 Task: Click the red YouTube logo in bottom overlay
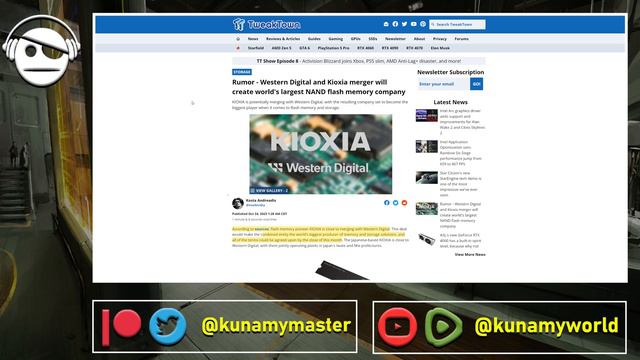tap(397, 327)
